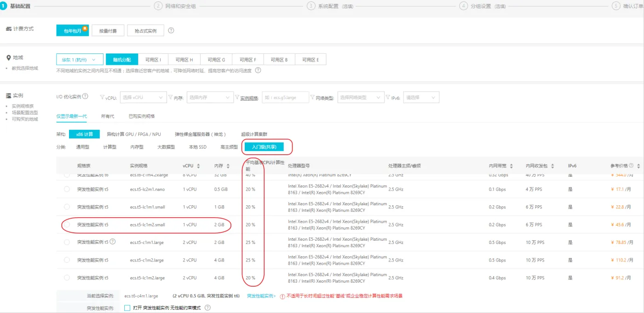Image resolution: width=644 pixels, height=313 pixels.
Task: Expand the 选择网络类型 dropdown
Action: (x=361, y=98)
